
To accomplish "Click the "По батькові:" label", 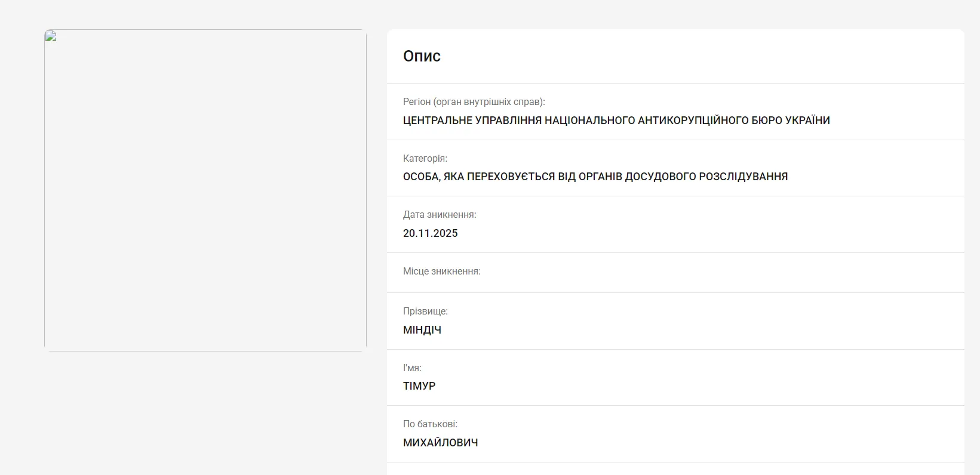I will (x=430, y=424).
